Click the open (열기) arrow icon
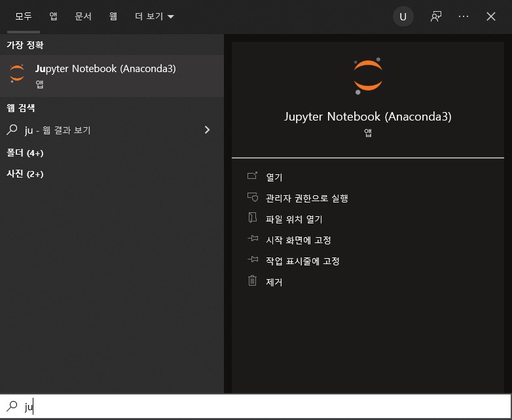 pos(253,176)
